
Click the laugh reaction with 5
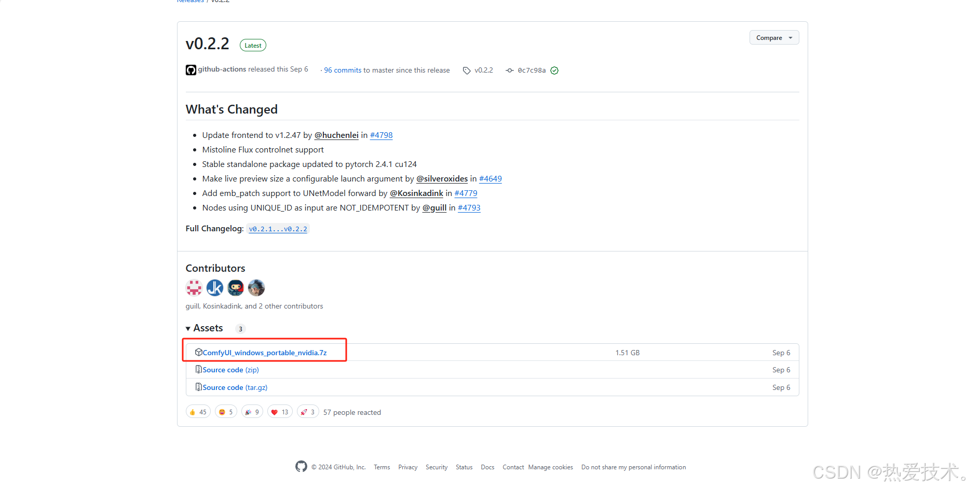click(226, 412)
